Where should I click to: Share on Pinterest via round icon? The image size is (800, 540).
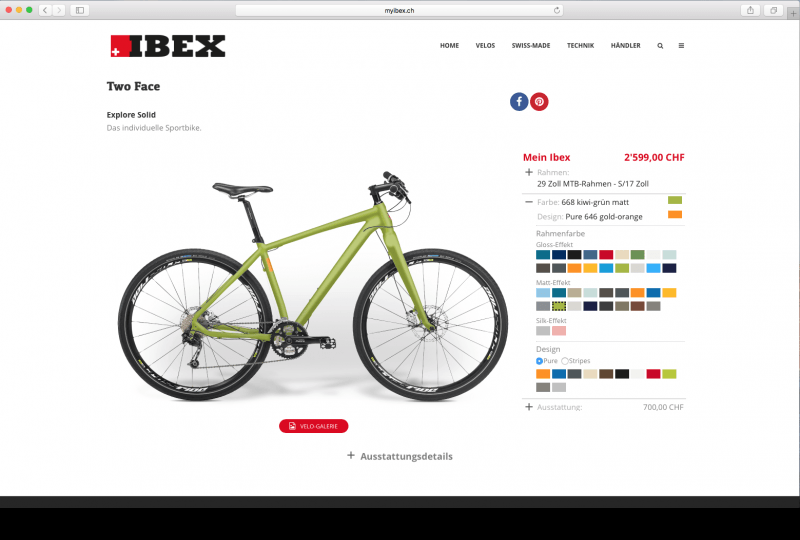click(539, 102)
